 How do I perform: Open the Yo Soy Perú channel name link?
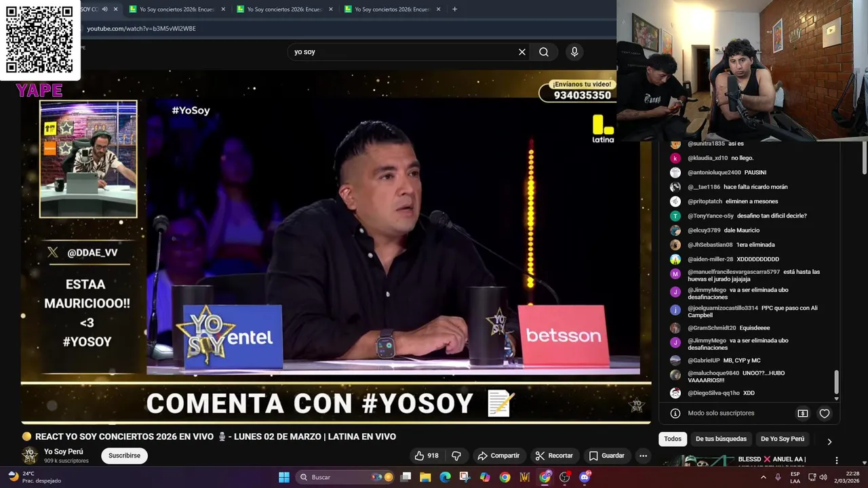[x=64, y=451]
